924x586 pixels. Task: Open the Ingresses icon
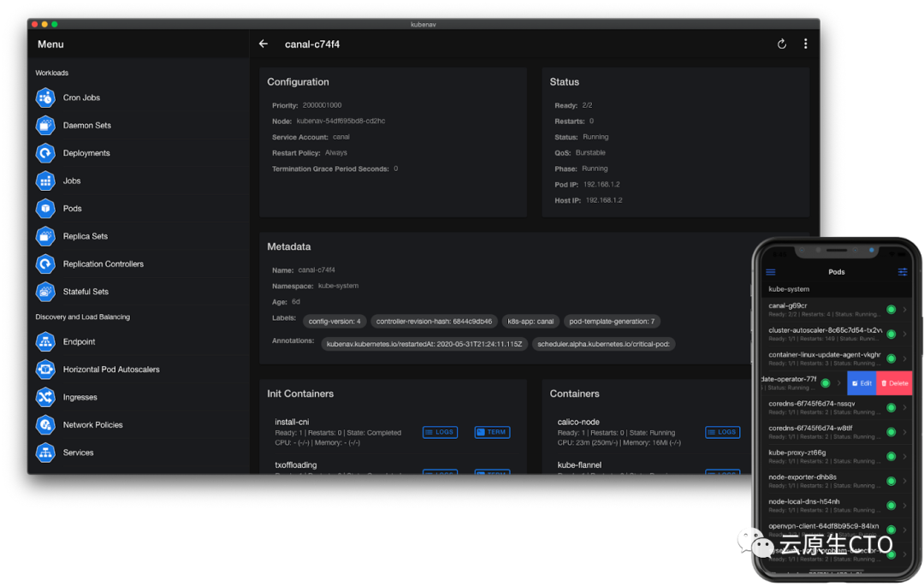click(45, 397)
